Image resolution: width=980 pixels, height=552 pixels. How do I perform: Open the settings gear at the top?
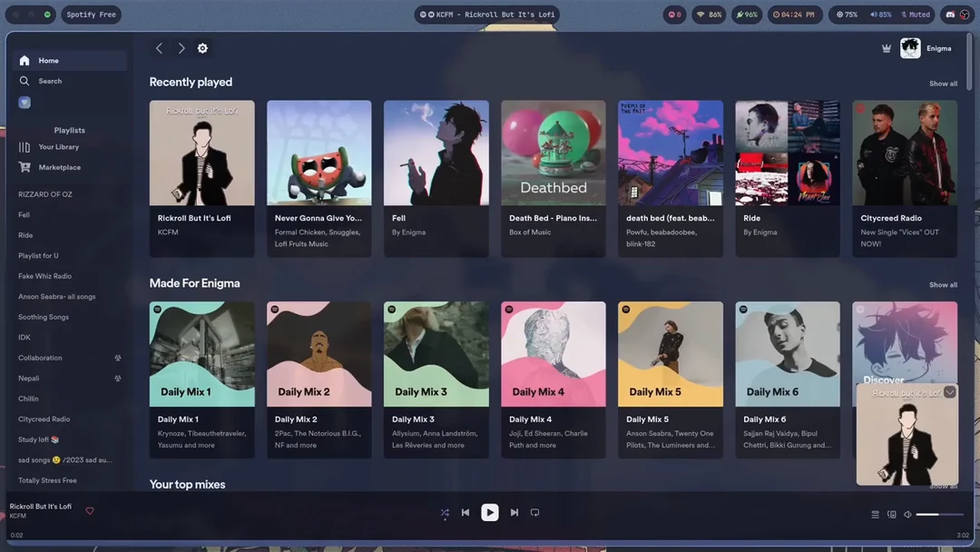point(202,48)
